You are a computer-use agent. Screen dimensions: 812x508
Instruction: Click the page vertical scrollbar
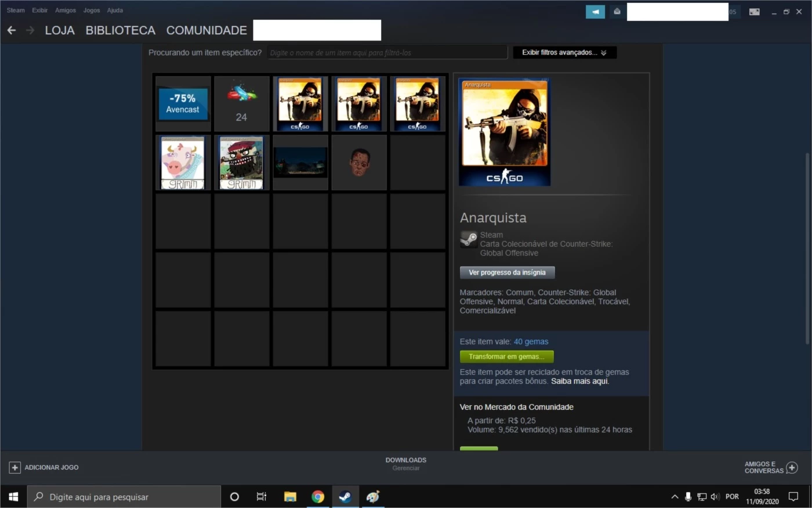(x=807, y=248)
